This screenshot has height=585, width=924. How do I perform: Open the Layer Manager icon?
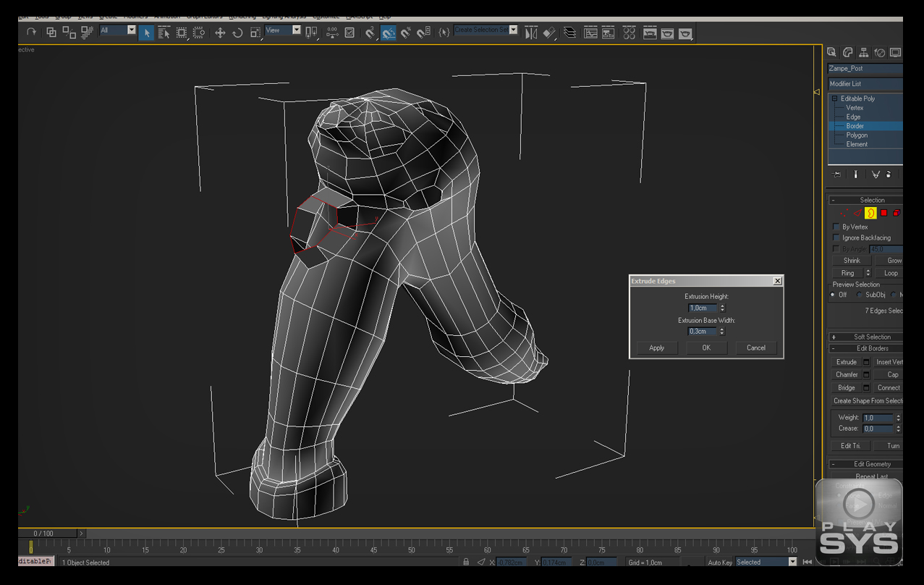[570, 32]
